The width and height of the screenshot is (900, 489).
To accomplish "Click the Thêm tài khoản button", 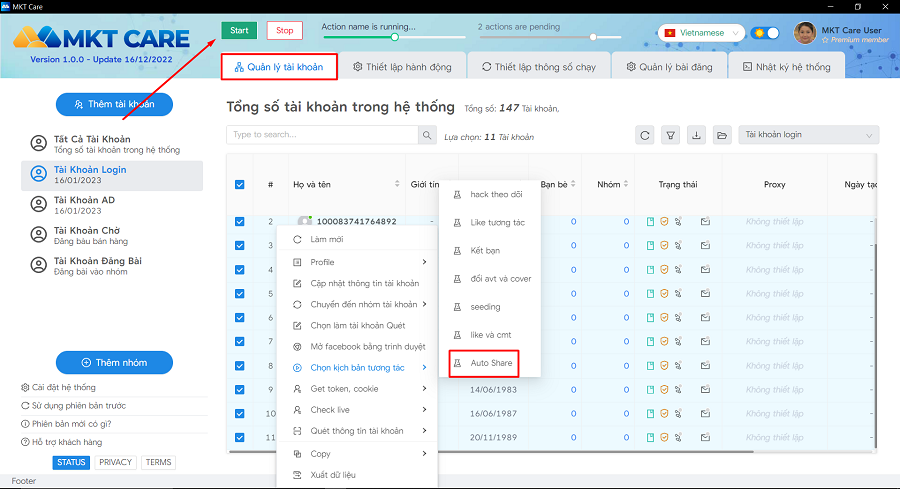I will pyautogui.click(x=114, y=104).
